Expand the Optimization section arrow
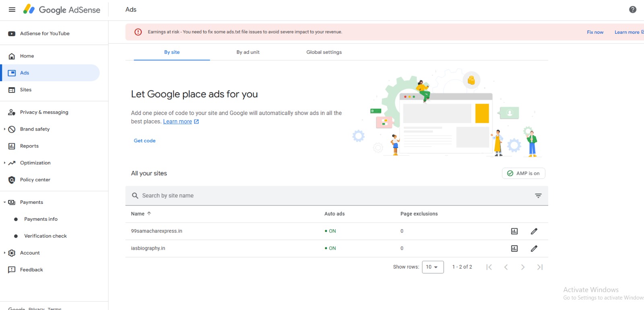Viewport: 644px width, 310px height. point(4,163)
